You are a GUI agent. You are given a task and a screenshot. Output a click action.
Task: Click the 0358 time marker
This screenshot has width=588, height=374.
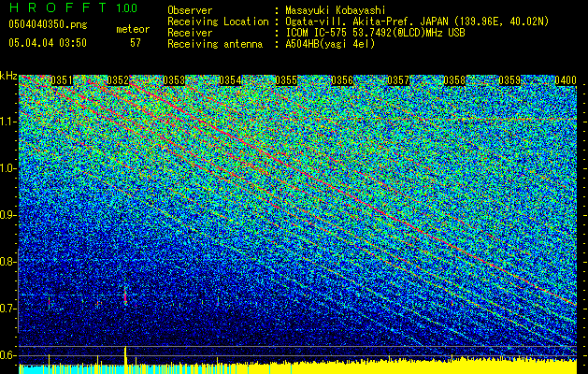(x=454, y=80)
